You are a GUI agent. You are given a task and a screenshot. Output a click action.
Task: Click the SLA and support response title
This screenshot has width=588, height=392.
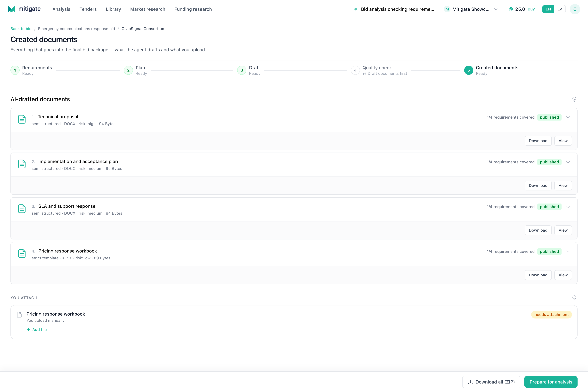(x=67, y=206)
